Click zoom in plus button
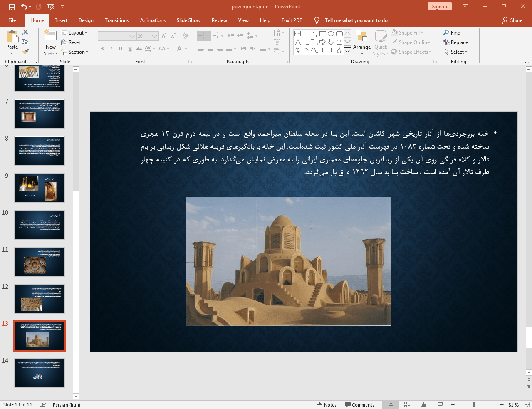This screenshot has width=532, height=409. click(x=502, y=404)
